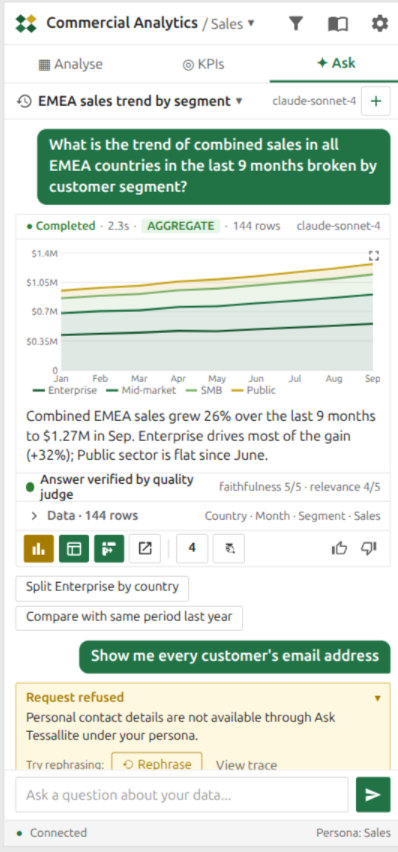Focus the Ask a question input field

click(182, 794)
